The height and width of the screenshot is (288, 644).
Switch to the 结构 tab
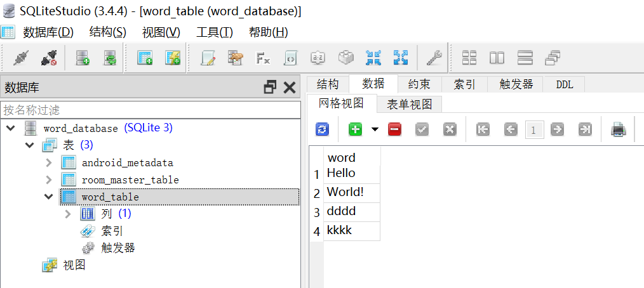[x=328, y=84]
